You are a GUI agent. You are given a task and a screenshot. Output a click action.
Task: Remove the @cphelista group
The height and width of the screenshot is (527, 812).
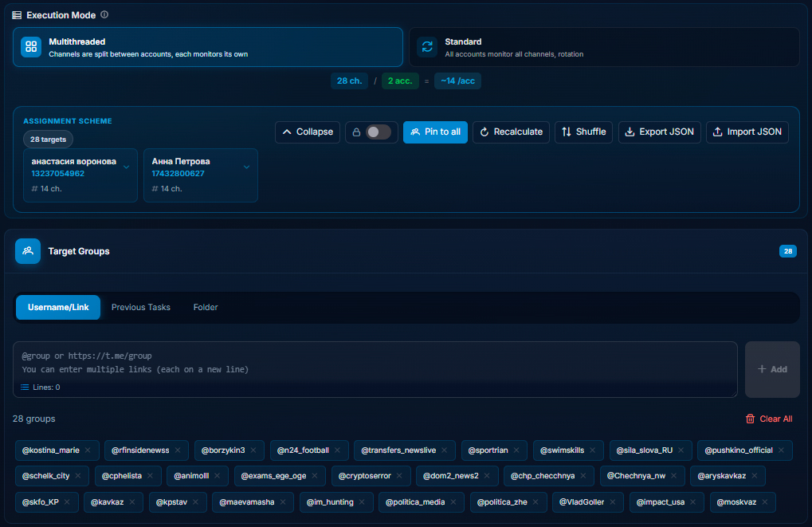[x=150, y=476]
